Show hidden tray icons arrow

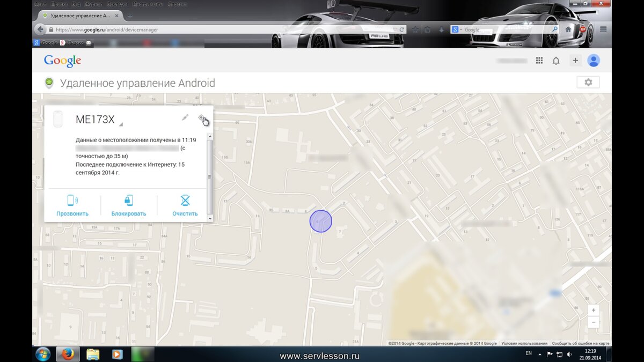(x=540, y=354)
